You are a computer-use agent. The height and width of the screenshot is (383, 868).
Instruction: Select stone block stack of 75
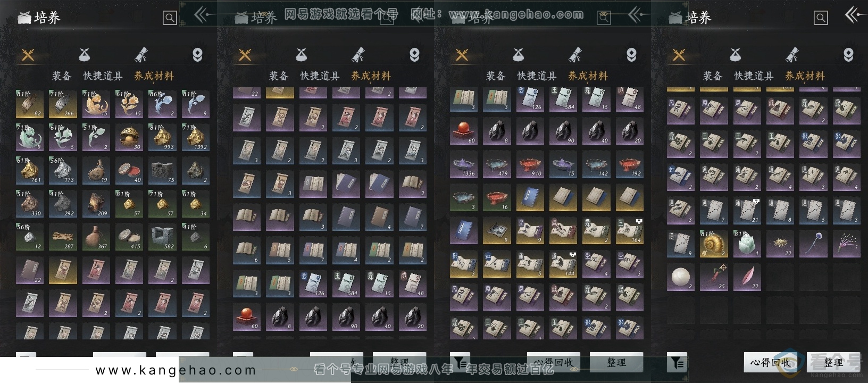[162, 170]
